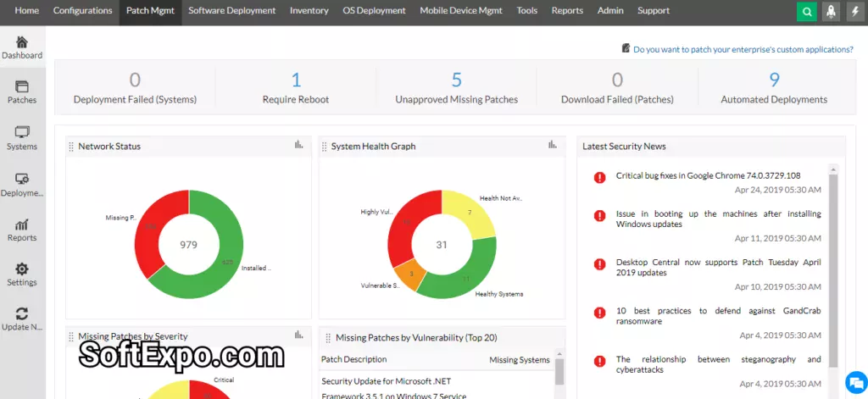Viewport: 868px width, 399px height.
Task: Open Critical bug fixes in Google Chrome news
Action: pyautogui.click(x=708, y=175)
